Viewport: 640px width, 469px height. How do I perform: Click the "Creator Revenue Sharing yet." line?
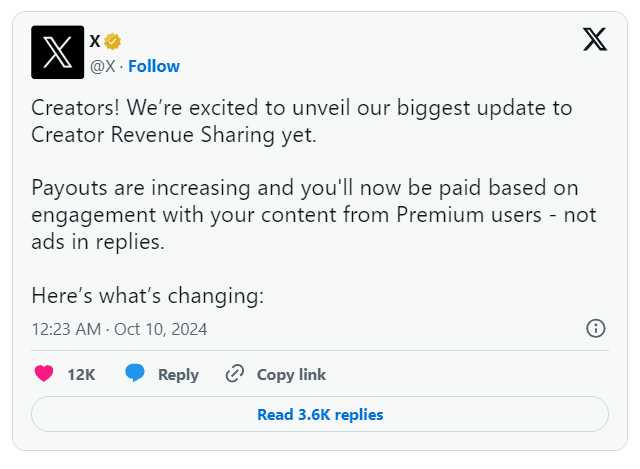[173, 133]
